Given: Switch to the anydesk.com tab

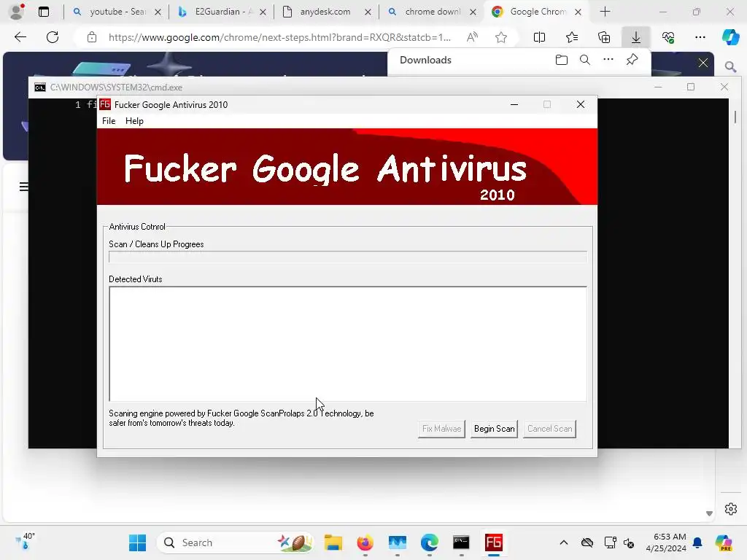Looking at the screenshot, I should pos(324,12).
